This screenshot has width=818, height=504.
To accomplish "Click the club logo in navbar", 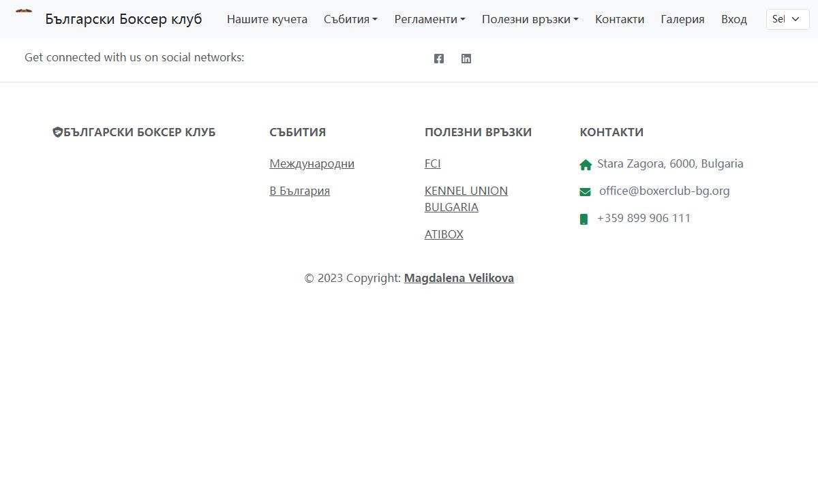I will coord(24,14).
